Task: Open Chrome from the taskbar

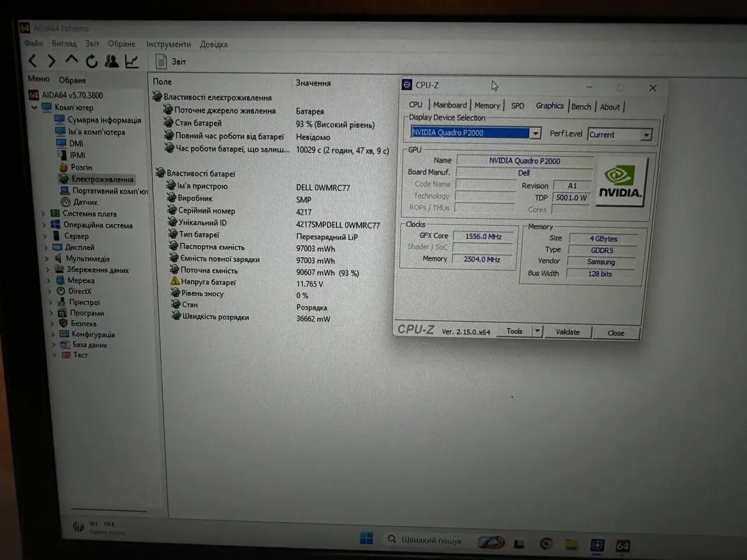Action: pos(546,543)
